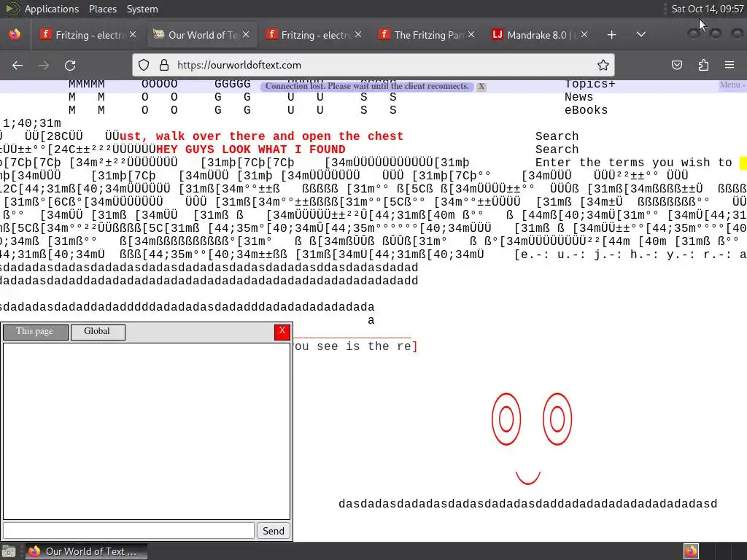Open the System menu

pos(142,9)
